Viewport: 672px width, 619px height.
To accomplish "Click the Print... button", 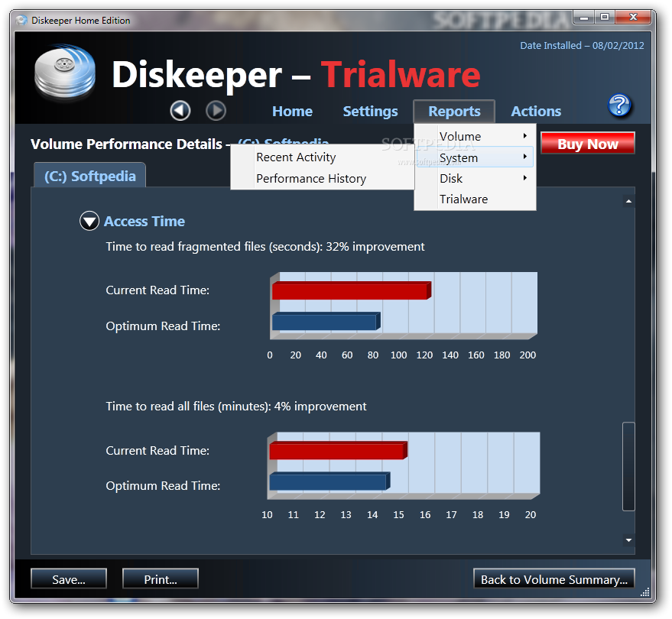I will (x=161, y=578).
